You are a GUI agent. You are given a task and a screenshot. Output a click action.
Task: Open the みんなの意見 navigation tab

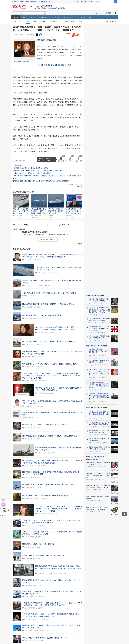(x=69, y=17)
